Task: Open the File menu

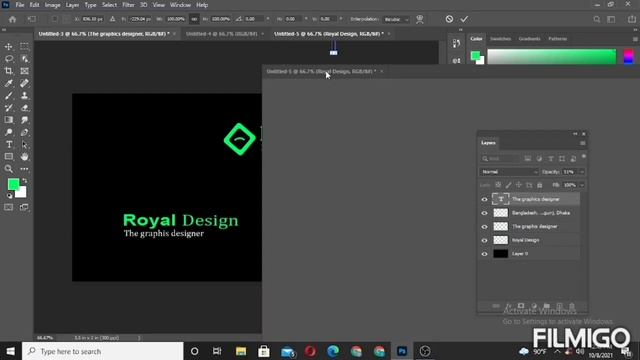Action: (20, 5)
